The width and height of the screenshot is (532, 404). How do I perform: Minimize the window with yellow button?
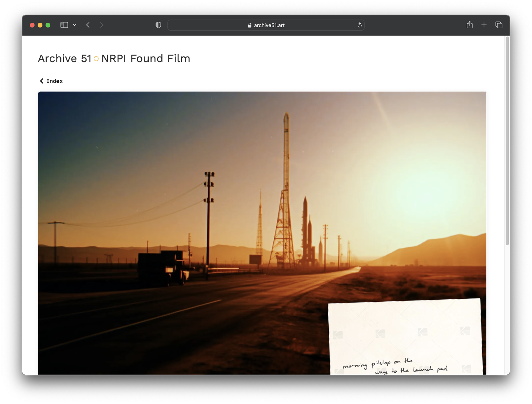point(40,25)
